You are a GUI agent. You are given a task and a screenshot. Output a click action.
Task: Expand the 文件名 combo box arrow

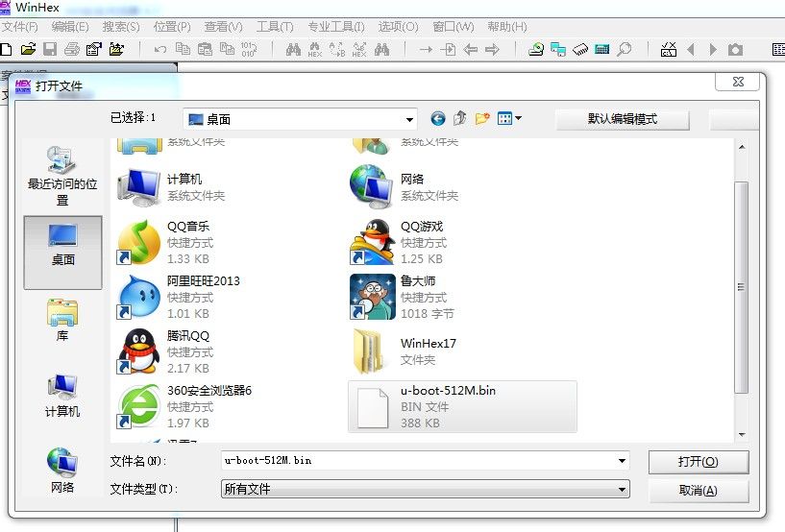pos(622,460)
